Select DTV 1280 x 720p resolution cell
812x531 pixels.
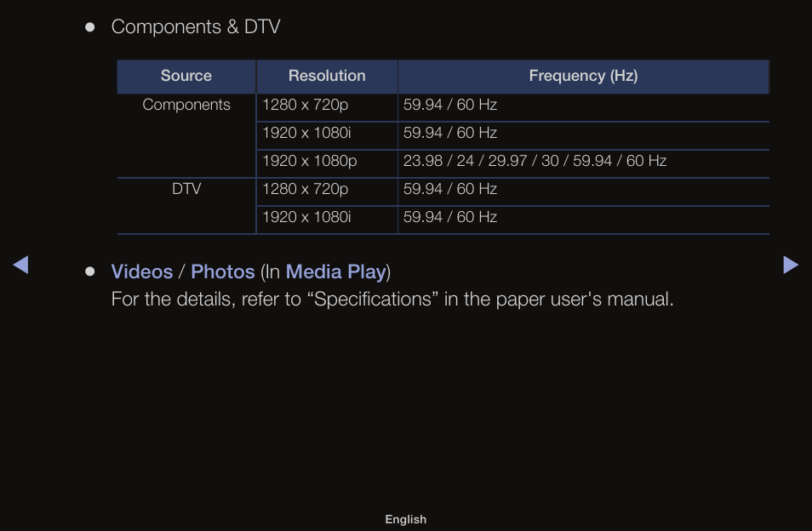coord(327,192)
